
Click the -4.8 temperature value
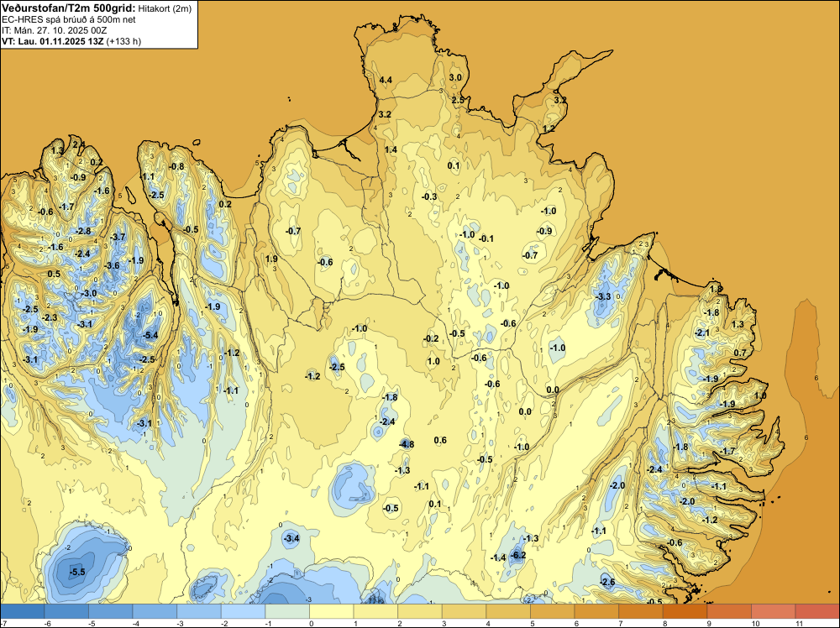pyautogui.click(x=407, y=444)
